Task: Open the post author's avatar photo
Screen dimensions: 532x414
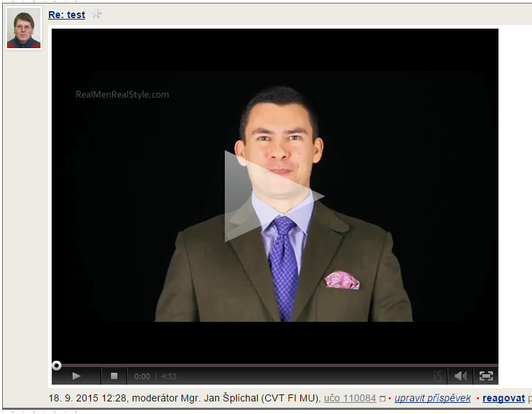Action: point(24,28)
